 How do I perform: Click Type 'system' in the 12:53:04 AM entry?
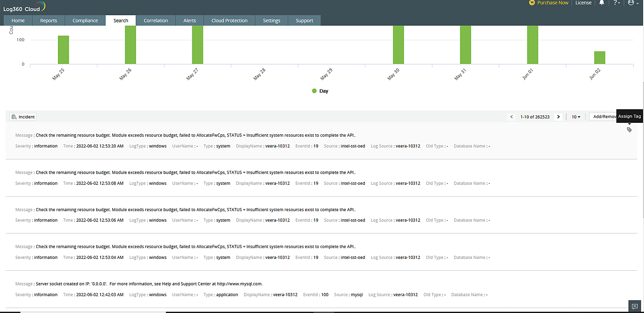[x=223, y=258]
